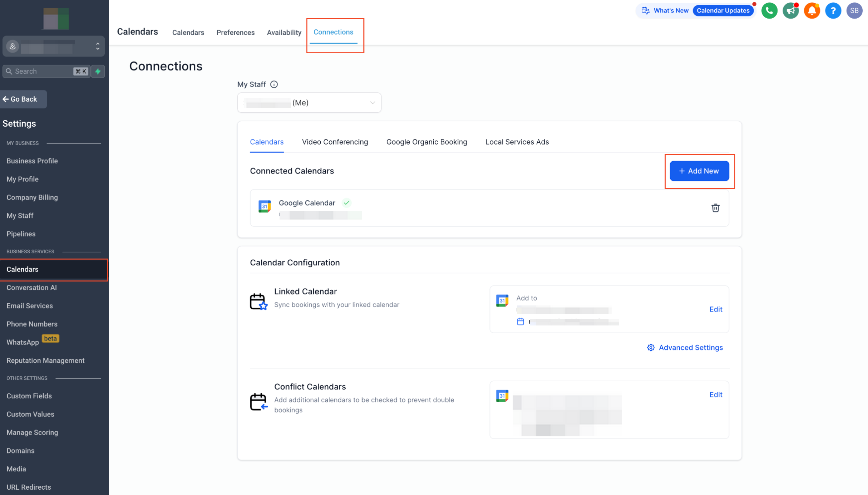Edit the Linked Calendar setting
This screenshot has height=495, width=868.
(x=716, y=309)
